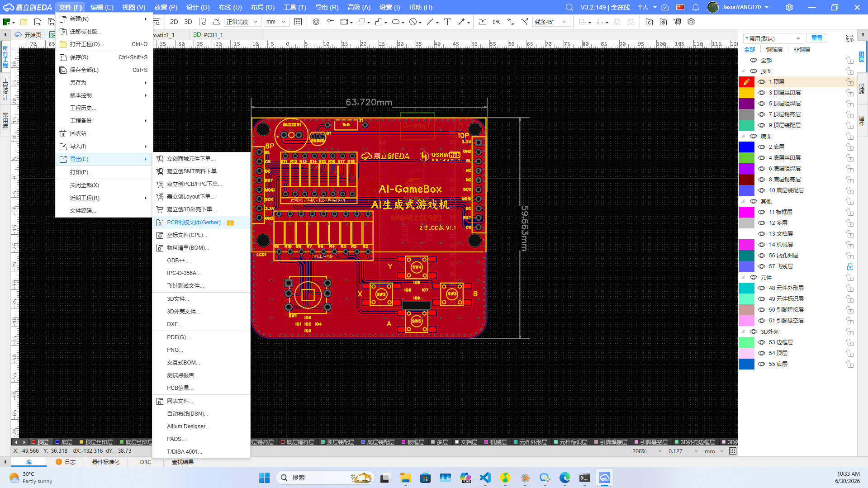This screenshot has height=488, width=868.
Task: Click the DRC check toolbar icon
Action: coord(496,22)
